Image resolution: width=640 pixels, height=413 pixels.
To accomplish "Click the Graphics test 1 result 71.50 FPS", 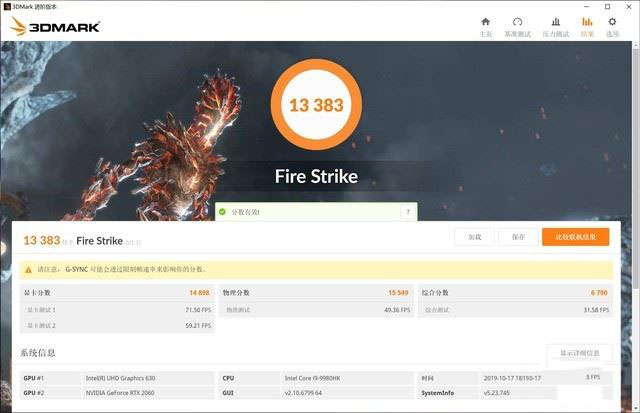I will [198, 310].
